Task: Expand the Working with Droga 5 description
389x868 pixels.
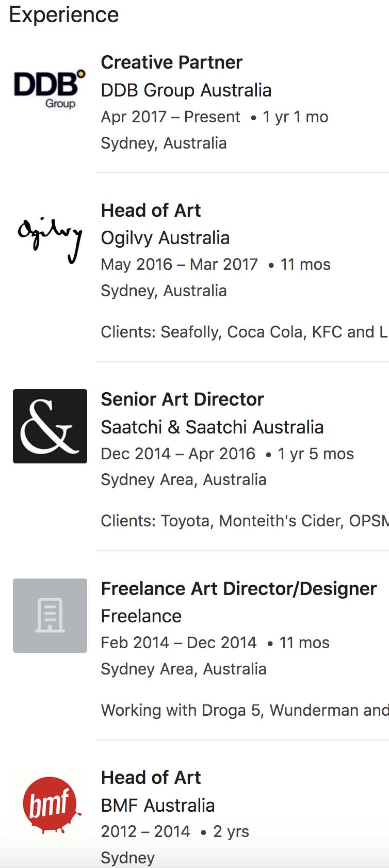Action: (x=245, y=710)
